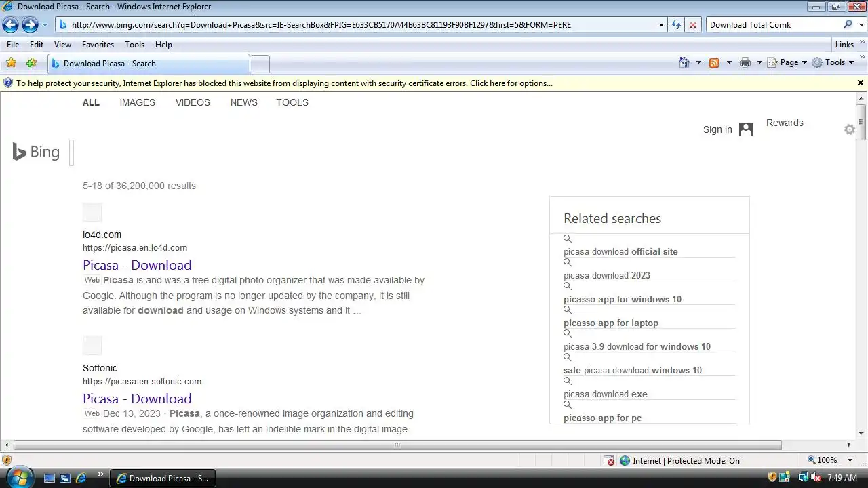Screen dimensions: 868x488
Task: Open Bing settings gear icon
Action: (849, 129)
